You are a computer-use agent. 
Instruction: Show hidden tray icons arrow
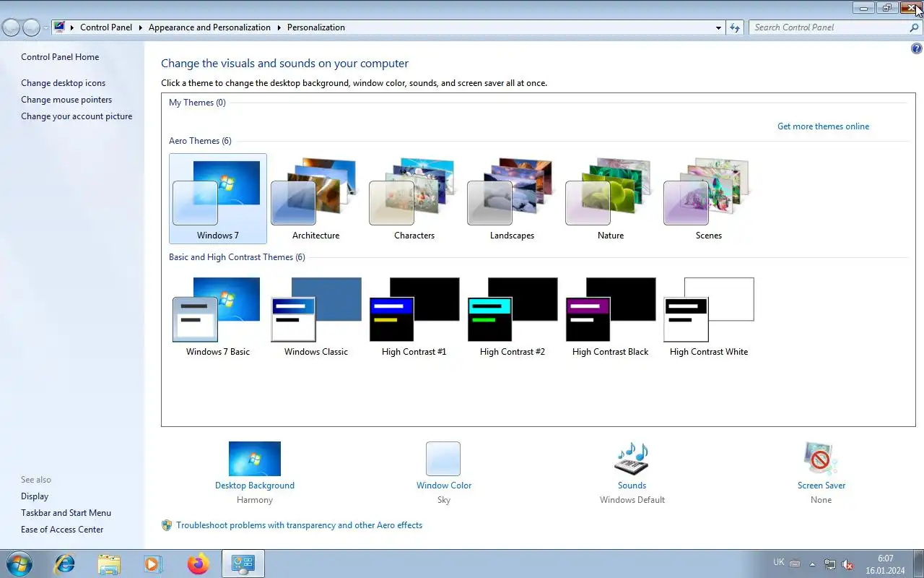(x=812, y=564)
